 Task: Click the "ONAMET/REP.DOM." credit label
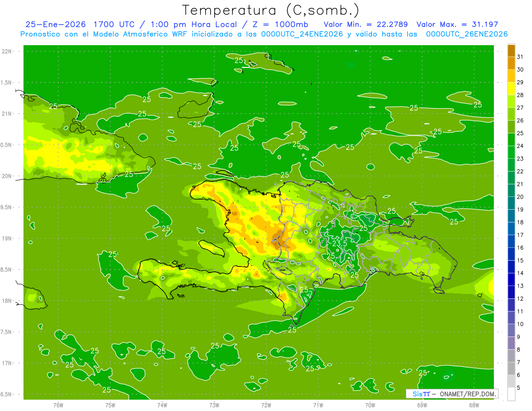(x=467, y=394)
